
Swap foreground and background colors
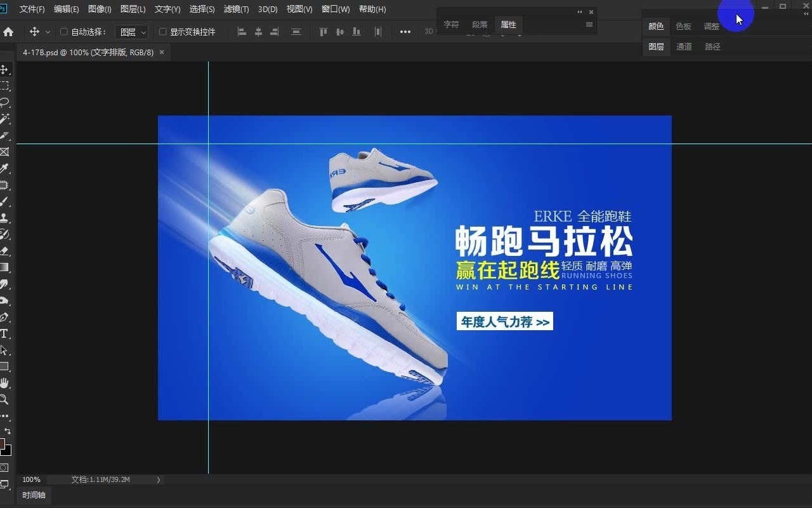tap(8, 431)
